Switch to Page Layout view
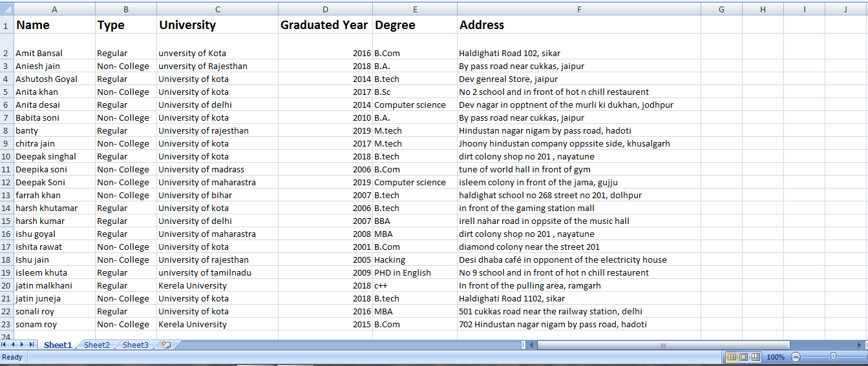Viewport: 868px width, 366px height. (743, 357)
